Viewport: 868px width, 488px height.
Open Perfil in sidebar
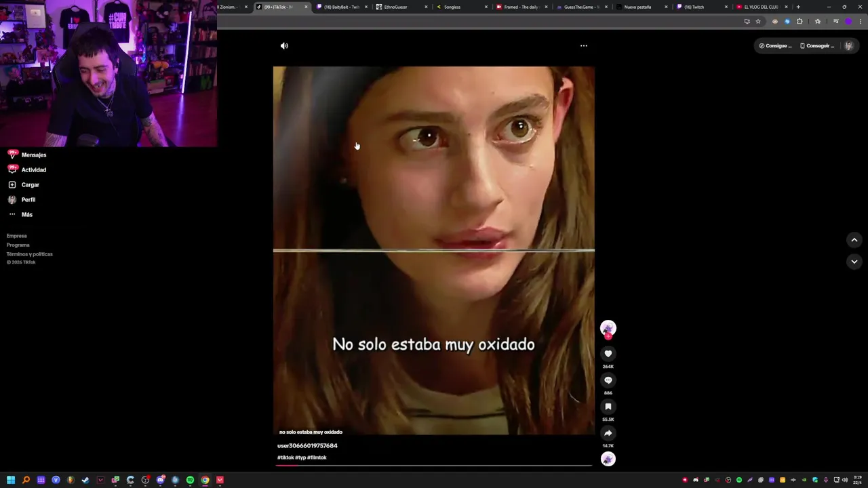click(22, 200)
